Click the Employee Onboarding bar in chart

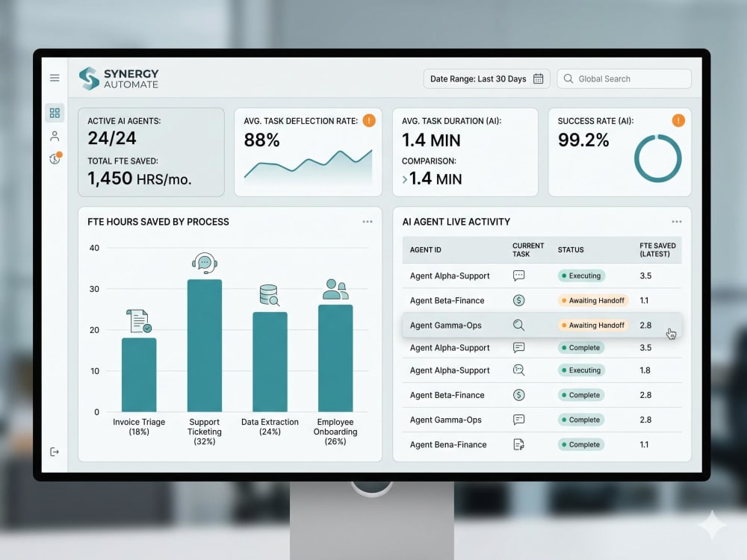[x=335, y=358]
